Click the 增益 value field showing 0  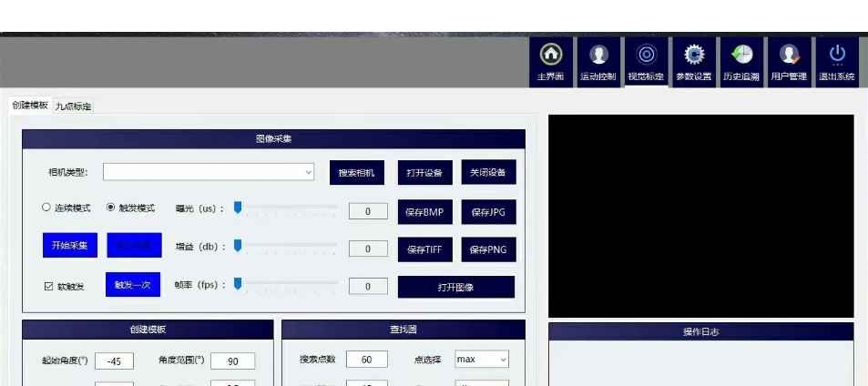coord(368,249)
